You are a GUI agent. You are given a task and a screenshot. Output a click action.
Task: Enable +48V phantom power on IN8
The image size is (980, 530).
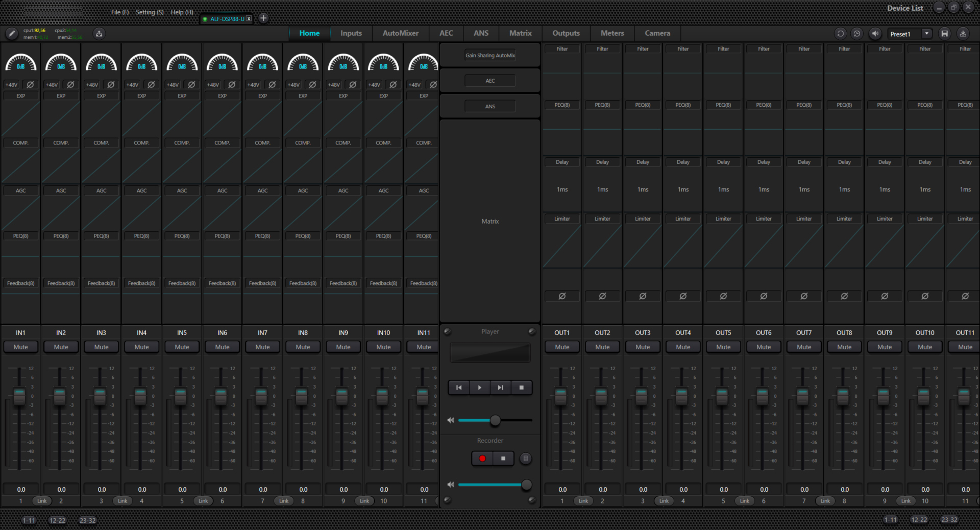[x=293, y=85]
